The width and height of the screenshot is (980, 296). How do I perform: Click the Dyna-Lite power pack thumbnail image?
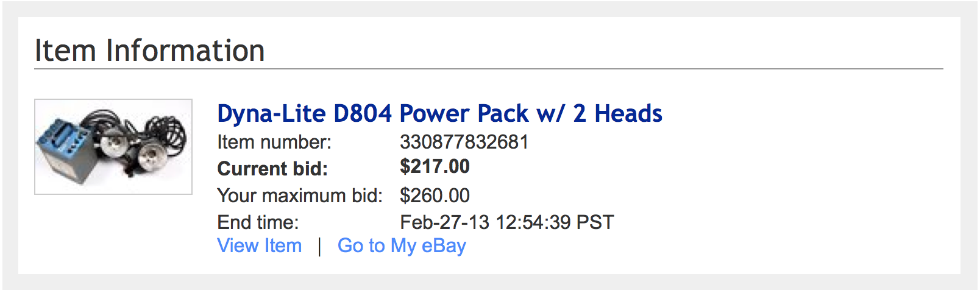[x=113, y=147]
